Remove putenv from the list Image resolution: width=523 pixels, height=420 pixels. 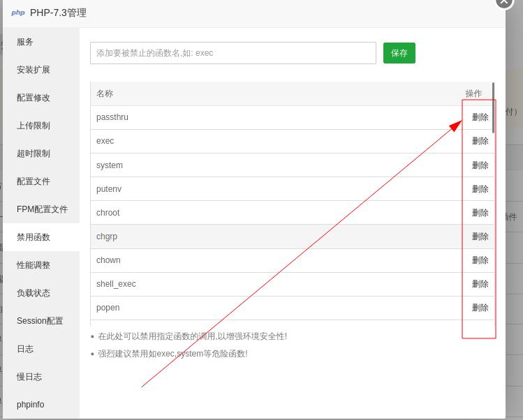pos(480,189)
